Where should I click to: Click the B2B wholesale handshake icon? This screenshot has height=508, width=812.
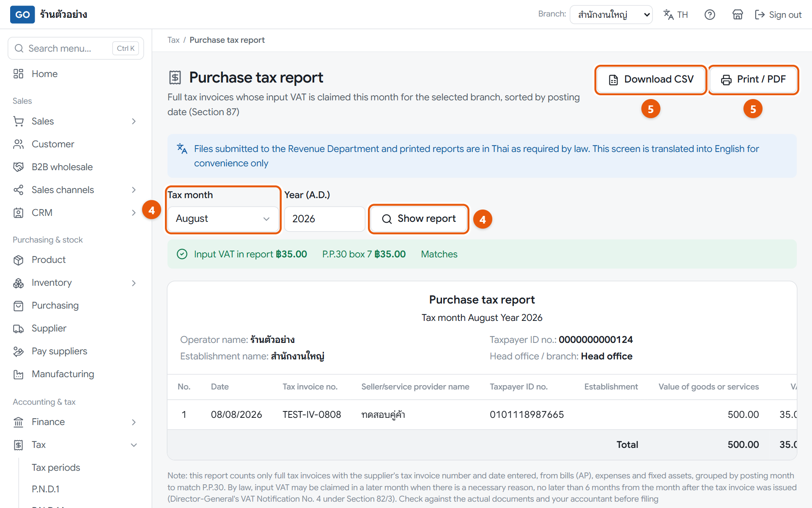pyautogui.click(x=18, y=167)
